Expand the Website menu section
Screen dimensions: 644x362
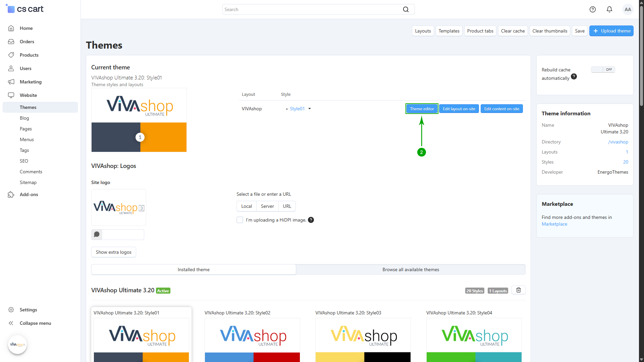[x=28, y=95]
